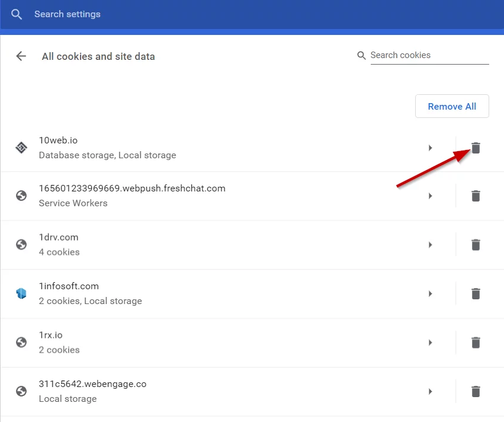Delete 1rx.io cookies with trash icon
The width and height of the screenshot is (504, 422).
coord(476,342)
